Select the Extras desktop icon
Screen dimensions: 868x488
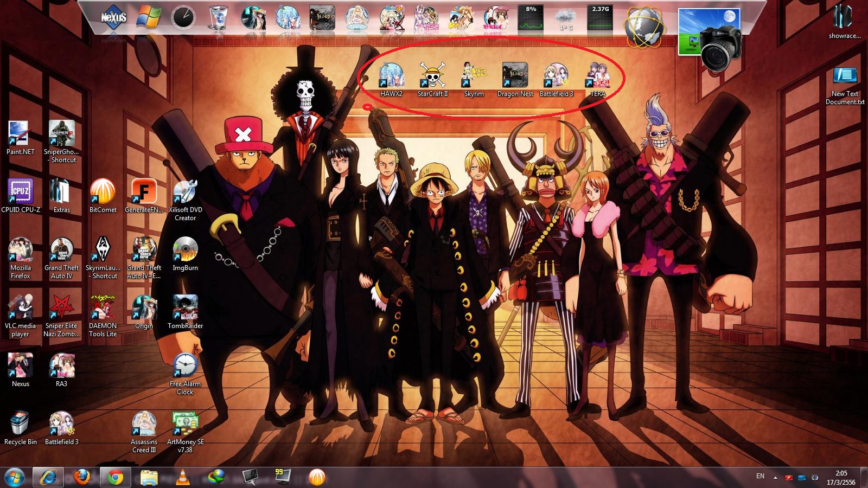[62, 196]
